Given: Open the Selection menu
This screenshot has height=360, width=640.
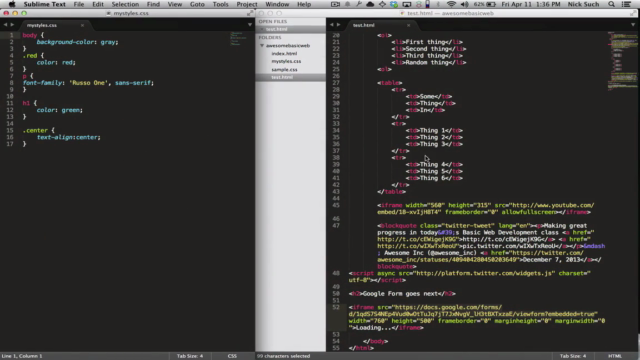Looking at the screenshot, I should point(125,4).
